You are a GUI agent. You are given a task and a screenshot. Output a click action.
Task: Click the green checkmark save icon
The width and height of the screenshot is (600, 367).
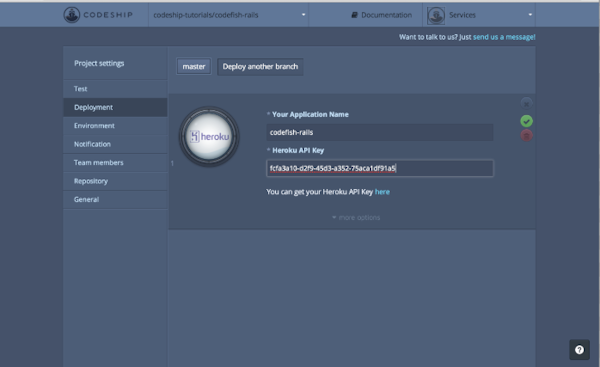[526, 121]
